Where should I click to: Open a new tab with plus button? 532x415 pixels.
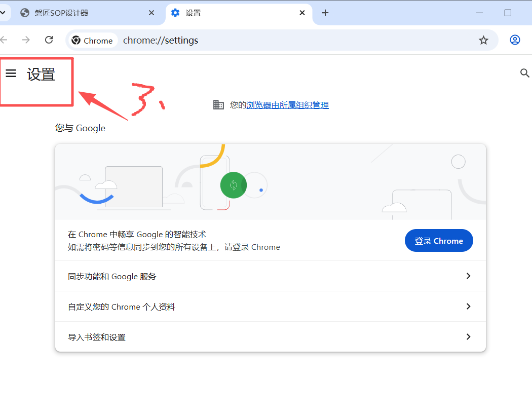click(325, 13)
